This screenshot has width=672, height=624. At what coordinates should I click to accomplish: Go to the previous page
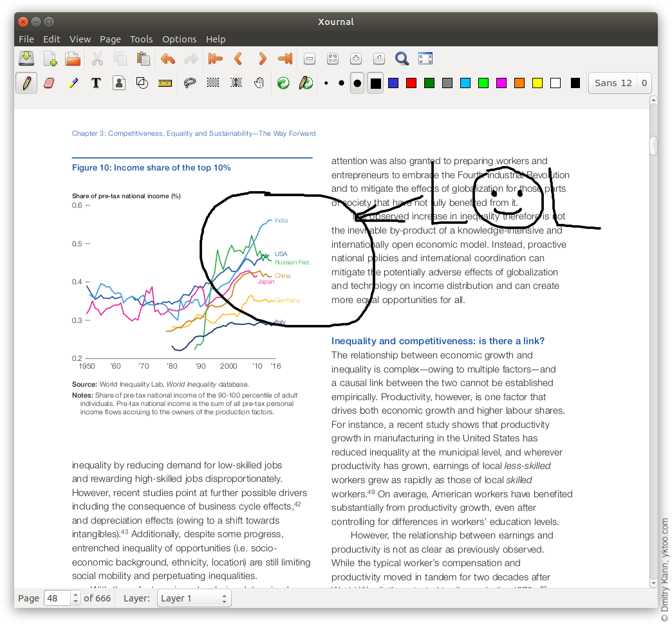pos(238,59)
